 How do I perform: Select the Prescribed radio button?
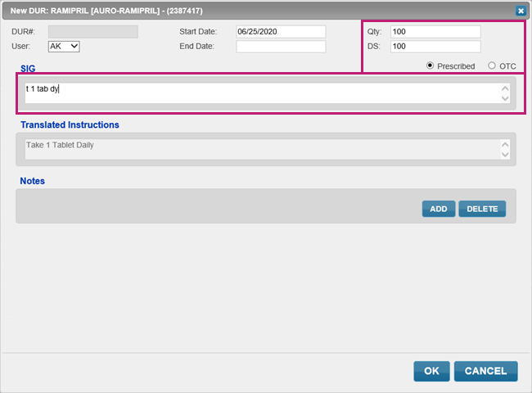pyautogui.click(x=431, y=66)
